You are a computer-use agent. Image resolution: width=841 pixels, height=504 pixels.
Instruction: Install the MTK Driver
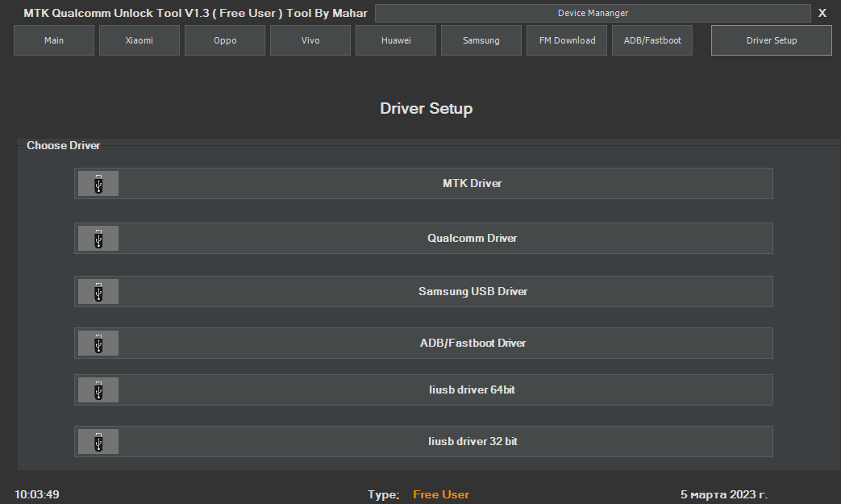click(x=423, y=183)
